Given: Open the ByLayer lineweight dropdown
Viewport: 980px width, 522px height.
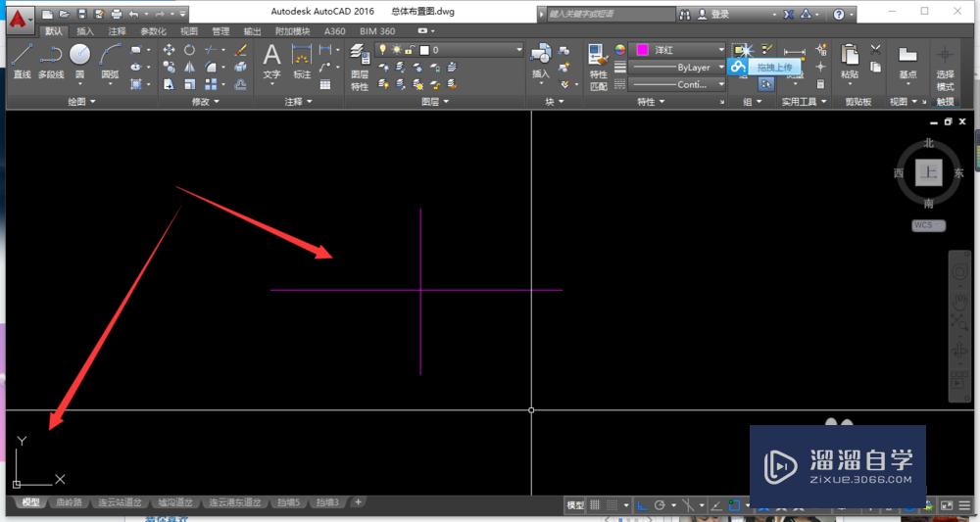Looking at the screenshot, I should (x=677, y=67).
